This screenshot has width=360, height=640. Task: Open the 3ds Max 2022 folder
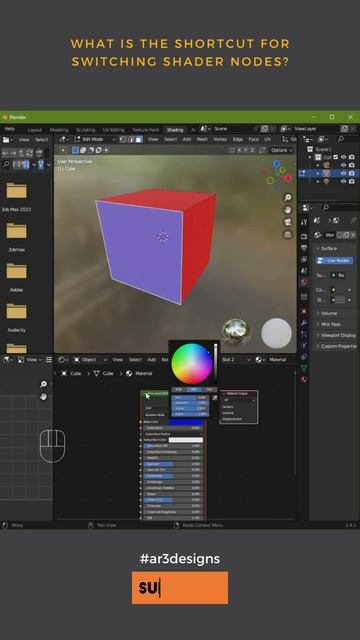click(16, 197)
